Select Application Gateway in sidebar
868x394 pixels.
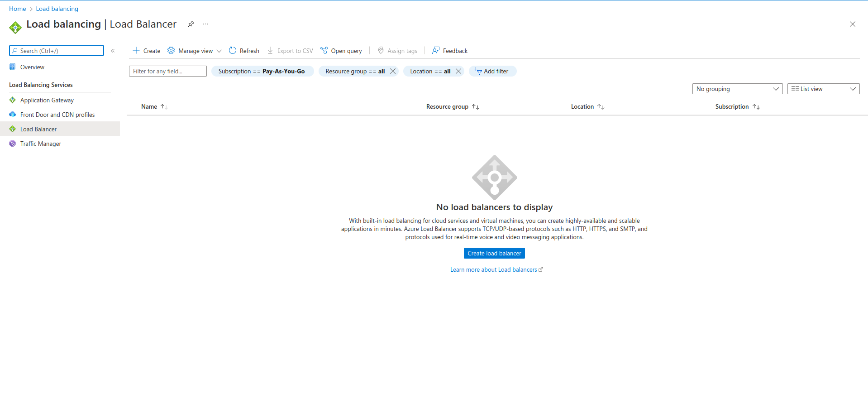tap(47, 100)
